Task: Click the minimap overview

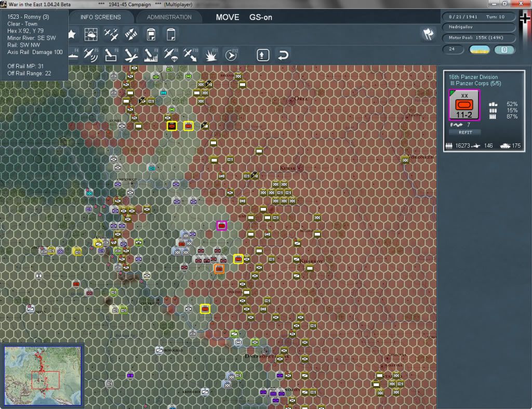Action: [43, 375]
